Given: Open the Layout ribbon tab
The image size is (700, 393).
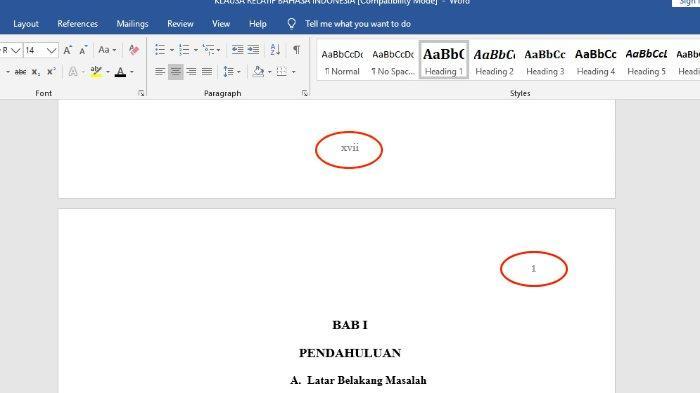Looking at the screenshot, I should click(x=26, y=24).
